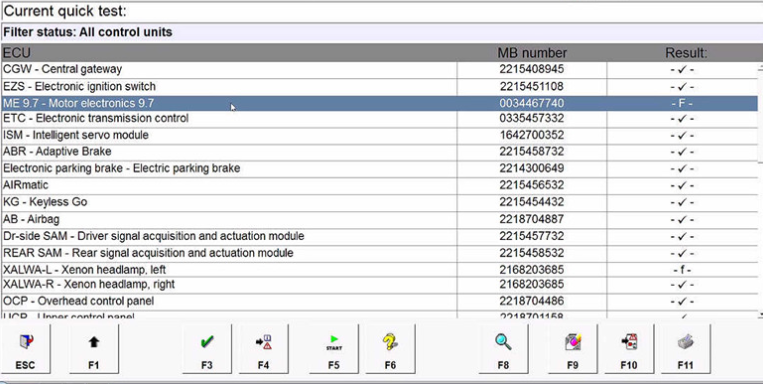763x384 pixels.
Task: Select ETC Electronic transmission control row
Action: click(x=380, y=119)
